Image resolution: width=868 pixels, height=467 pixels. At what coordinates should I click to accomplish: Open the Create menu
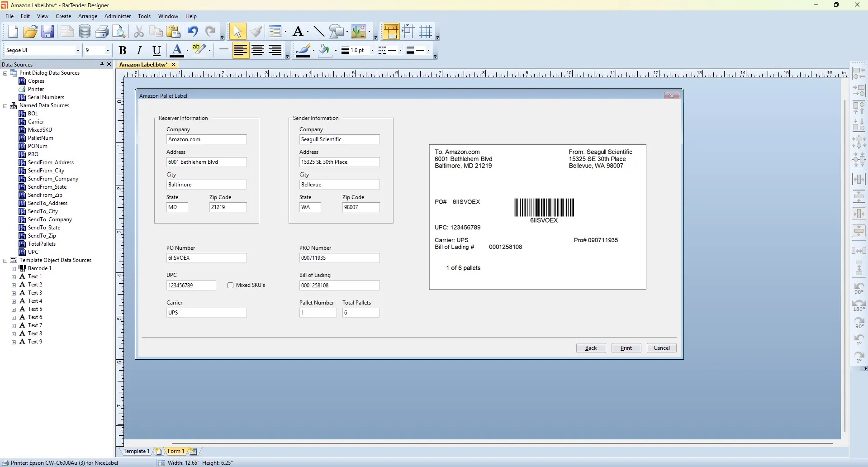coord(63,16)
